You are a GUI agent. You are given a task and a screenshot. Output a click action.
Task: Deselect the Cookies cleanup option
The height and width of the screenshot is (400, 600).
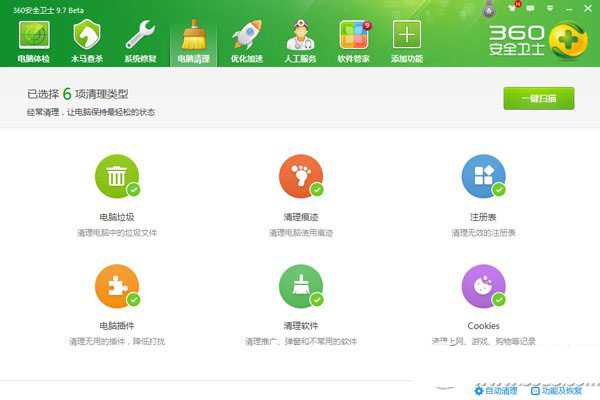(x=483, y=286)
